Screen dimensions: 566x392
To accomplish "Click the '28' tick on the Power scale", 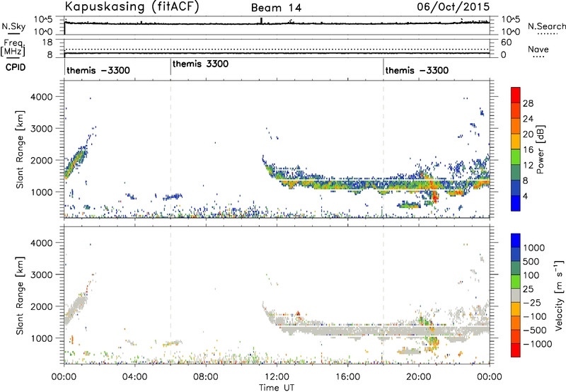I will pyautogui.click(x=528, y=103).
